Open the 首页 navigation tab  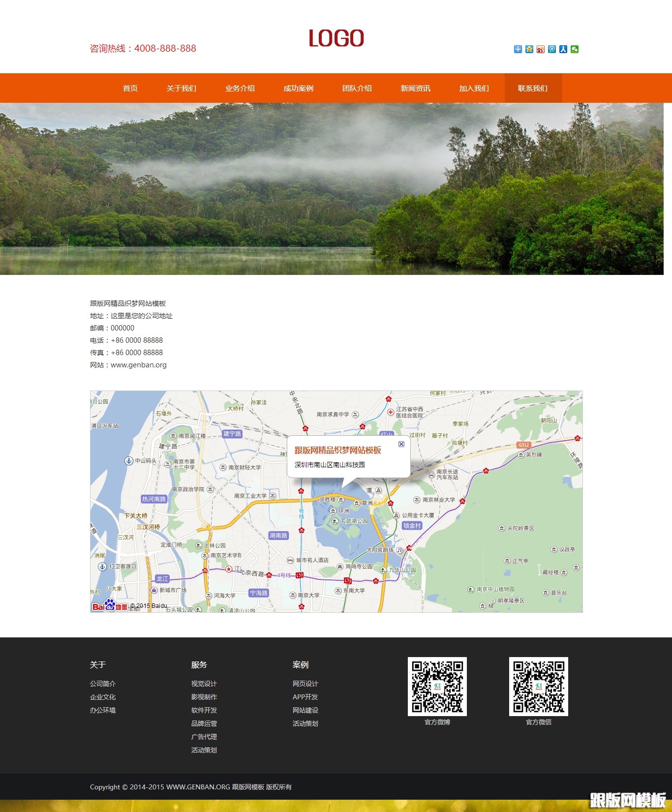(x=130, y=89)
